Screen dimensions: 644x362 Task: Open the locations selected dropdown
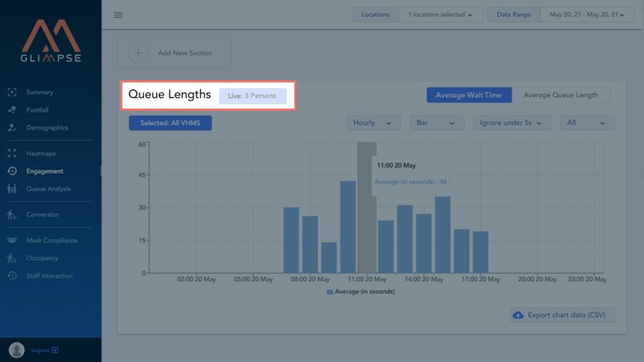(440, 14)
